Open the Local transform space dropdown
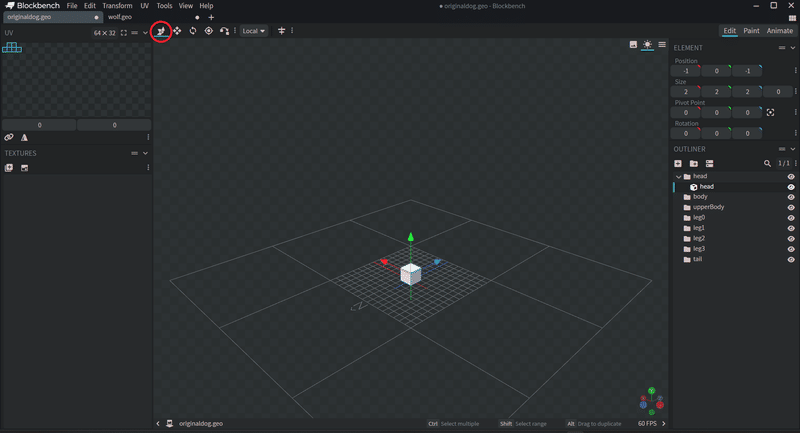 point(254,31)
